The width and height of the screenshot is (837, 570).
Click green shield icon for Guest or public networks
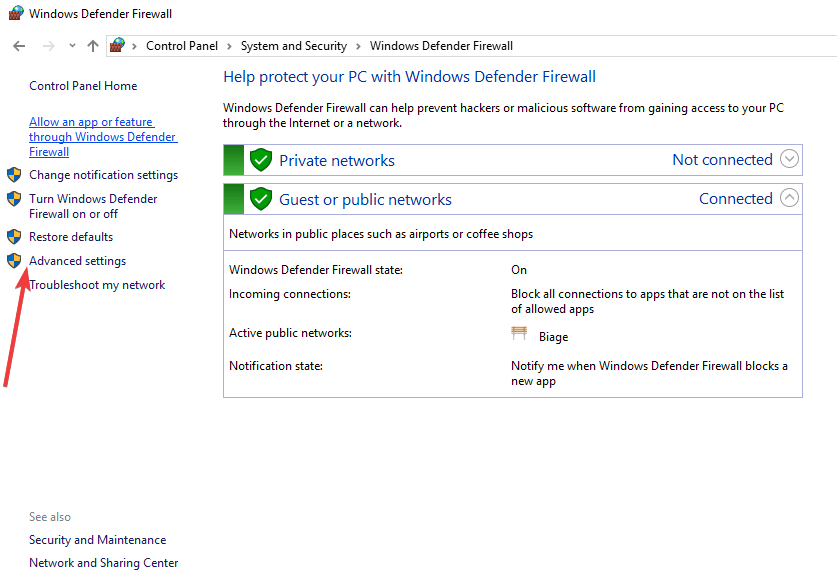(x=261, y=199)
